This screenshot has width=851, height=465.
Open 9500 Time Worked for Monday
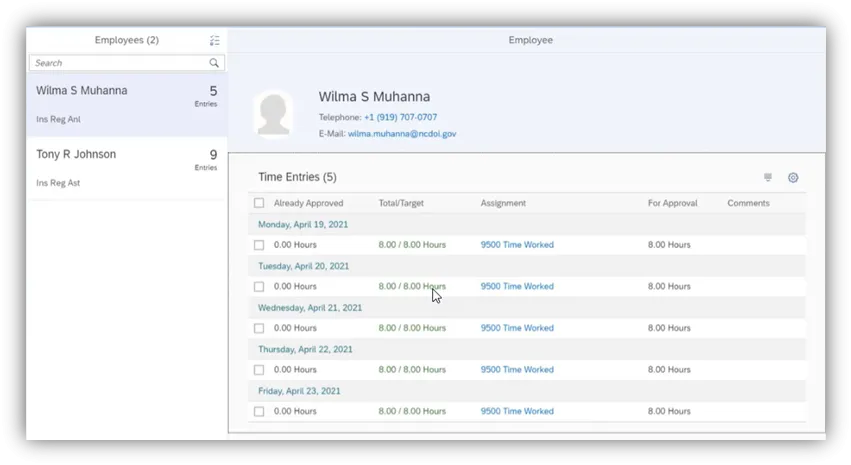point(517,245)
